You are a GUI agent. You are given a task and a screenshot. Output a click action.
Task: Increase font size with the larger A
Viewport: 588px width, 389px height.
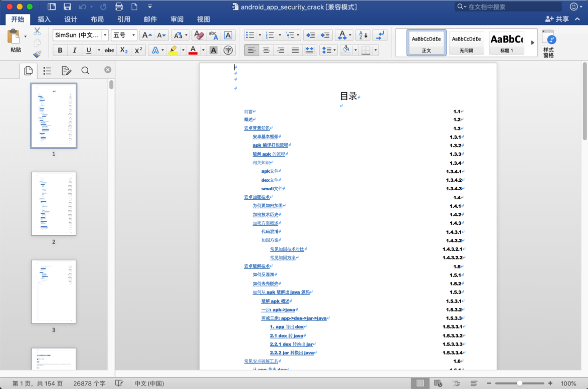pyautogui.click(x=147, y=35)
